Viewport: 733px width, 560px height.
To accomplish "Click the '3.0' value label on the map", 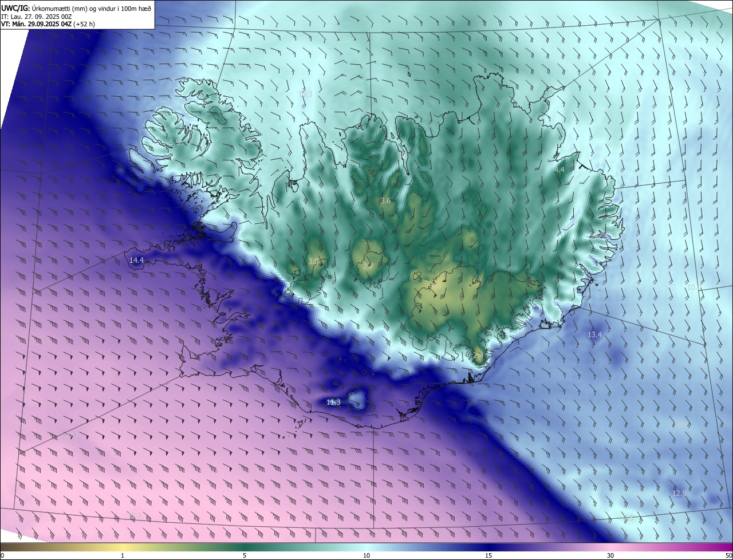I will pyautogui.click(x=313, y=261).
